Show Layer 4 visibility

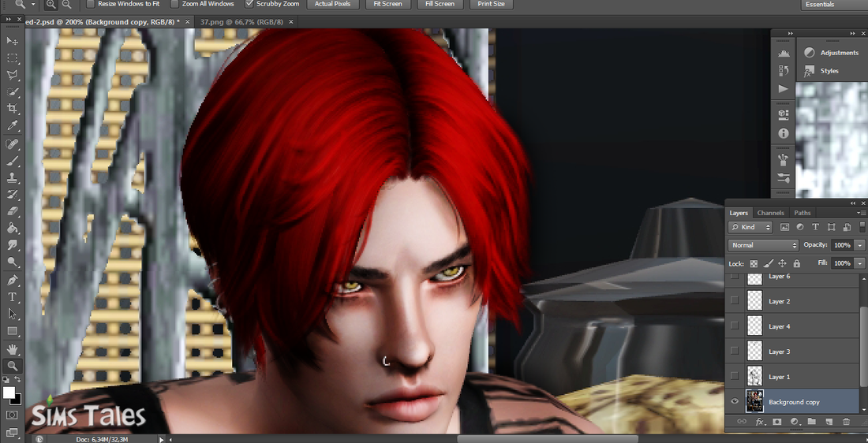pos(735,326)
